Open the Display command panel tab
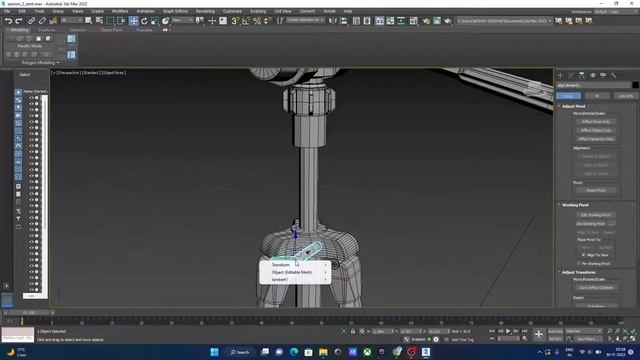The width and height of the screenshot is (640, 360). click(603, 76)
